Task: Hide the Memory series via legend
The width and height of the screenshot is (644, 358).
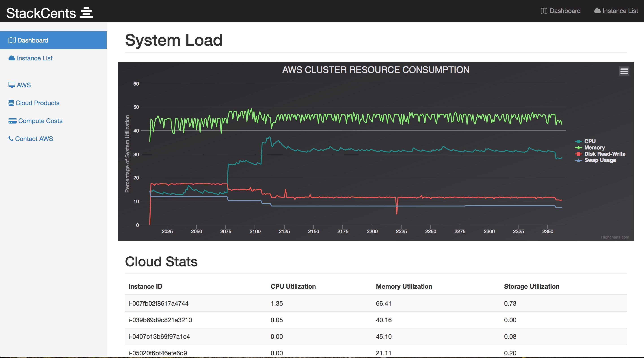Action: click(594, 147)
